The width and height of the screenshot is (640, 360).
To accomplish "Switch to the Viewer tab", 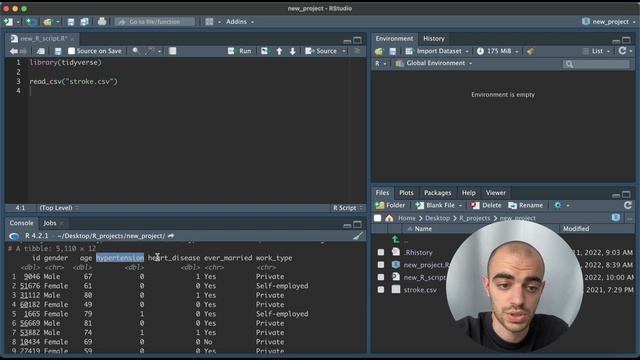I will (x=496, y=193).
